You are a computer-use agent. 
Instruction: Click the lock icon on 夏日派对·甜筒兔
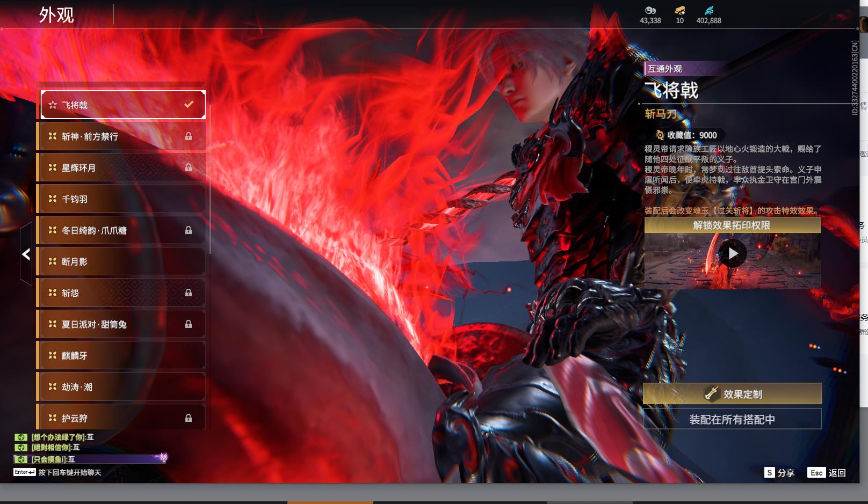(x=189, y=324)
